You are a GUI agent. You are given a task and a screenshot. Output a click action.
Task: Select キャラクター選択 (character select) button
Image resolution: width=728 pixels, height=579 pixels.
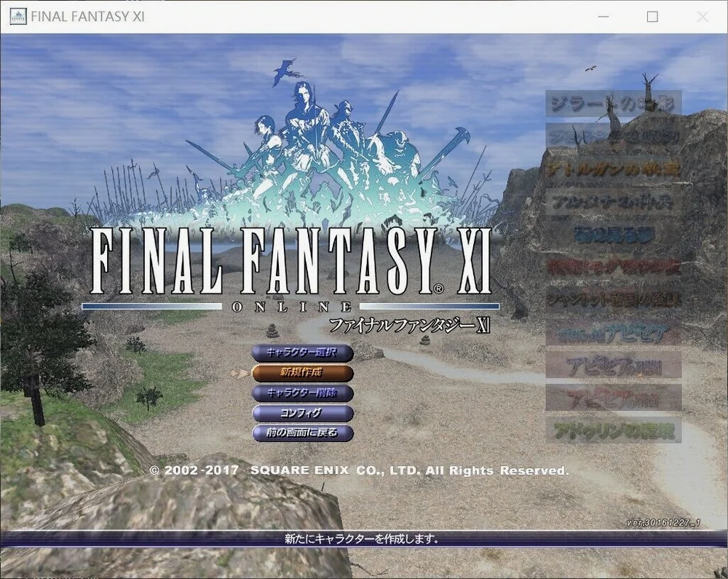pyautogui.click(x=302, y=353)
